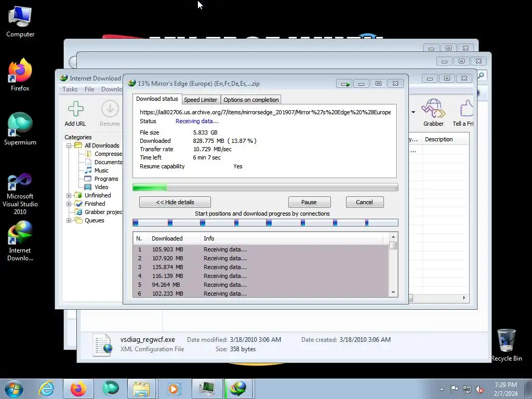Click the media player taskbar icon
Image resolution: width=532 pixels, height=399 pixels.
174,389
